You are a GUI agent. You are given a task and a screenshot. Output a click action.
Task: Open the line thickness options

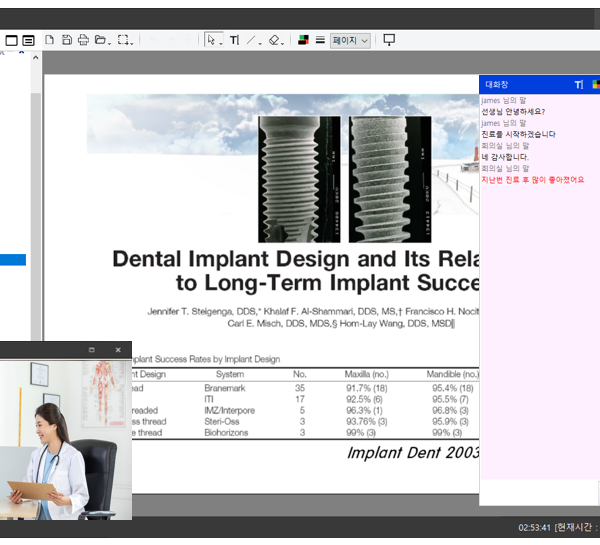320,40
